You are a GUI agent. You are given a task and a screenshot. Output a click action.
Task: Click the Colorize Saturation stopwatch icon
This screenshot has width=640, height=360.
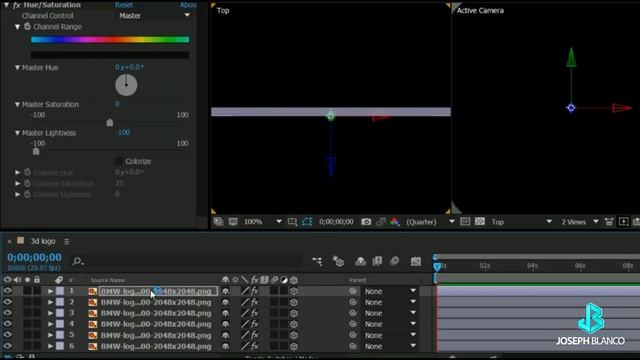coord(27,183)
